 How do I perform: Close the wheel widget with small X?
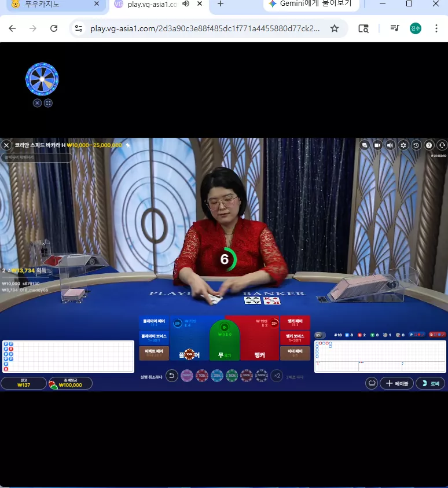point(37,103)
